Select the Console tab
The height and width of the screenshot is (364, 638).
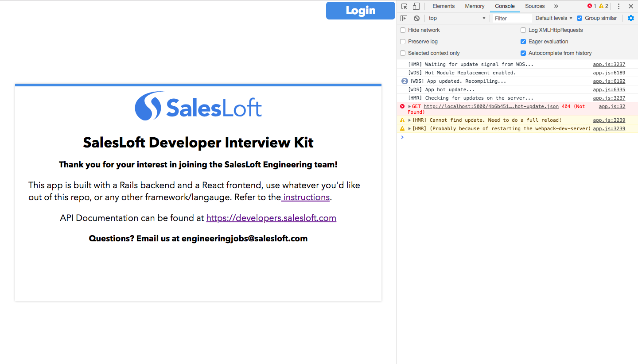point(505,6)
